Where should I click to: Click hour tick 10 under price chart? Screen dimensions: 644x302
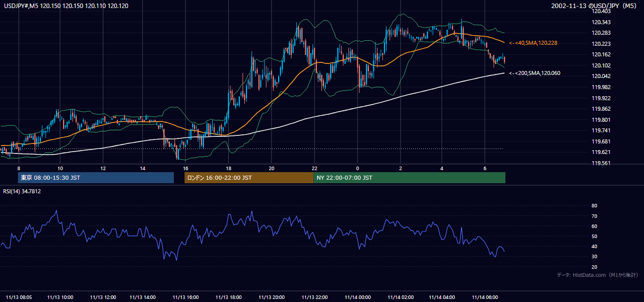coord(60,168)
